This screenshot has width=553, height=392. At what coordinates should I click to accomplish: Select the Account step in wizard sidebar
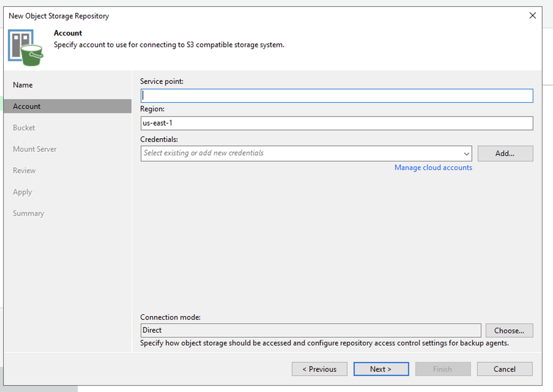pyautogui.click(x=68, y=106)
